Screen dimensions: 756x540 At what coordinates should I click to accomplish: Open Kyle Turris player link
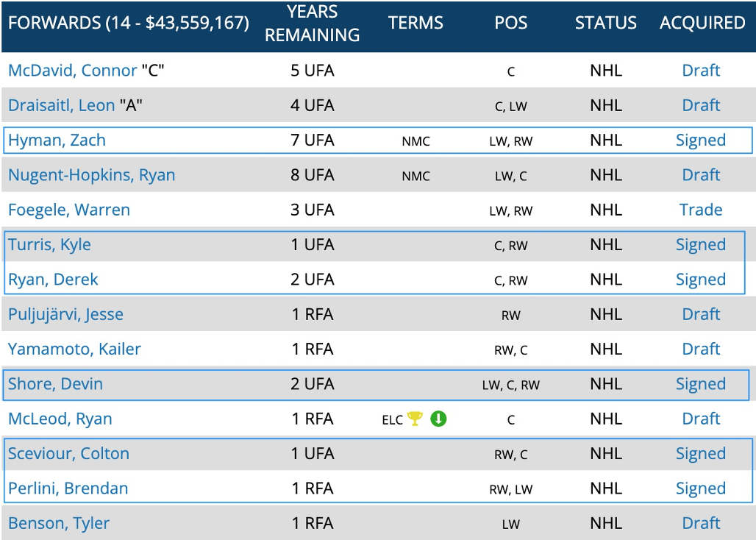pyautogui.click(x=49, y=245)
